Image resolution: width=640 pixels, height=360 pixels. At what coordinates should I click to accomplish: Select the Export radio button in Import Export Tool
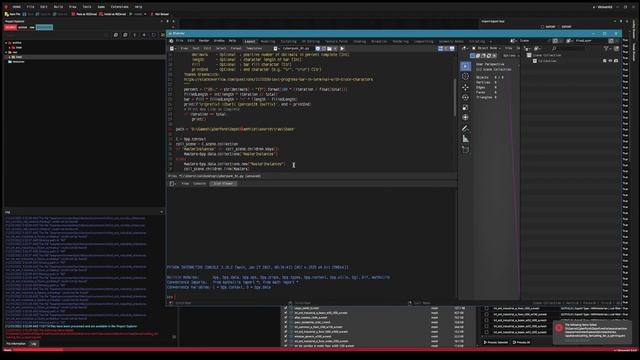559,27
